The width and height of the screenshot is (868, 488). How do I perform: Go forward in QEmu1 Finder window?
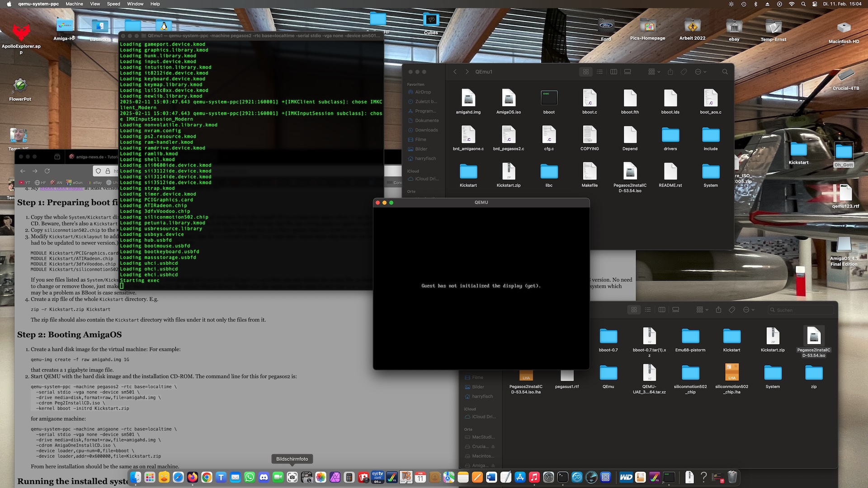click(467, 72)
